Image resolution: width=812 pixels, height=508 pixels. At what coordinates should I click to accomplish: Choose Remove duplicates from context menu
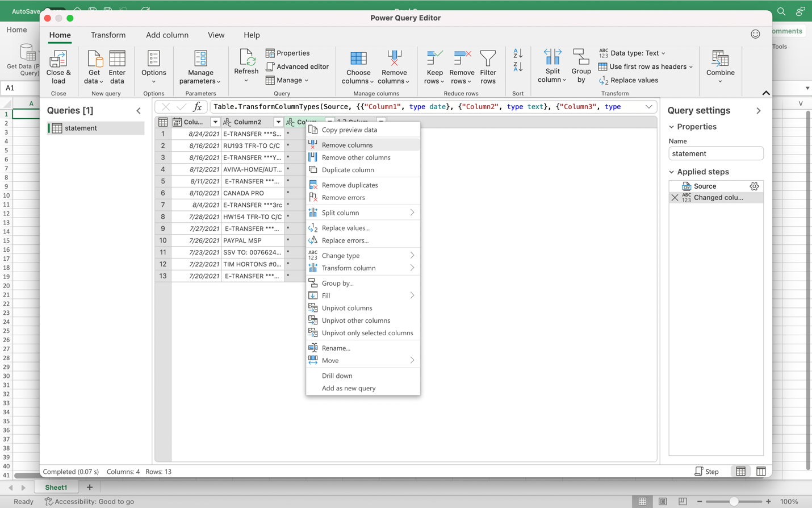[x=349, y=185]
